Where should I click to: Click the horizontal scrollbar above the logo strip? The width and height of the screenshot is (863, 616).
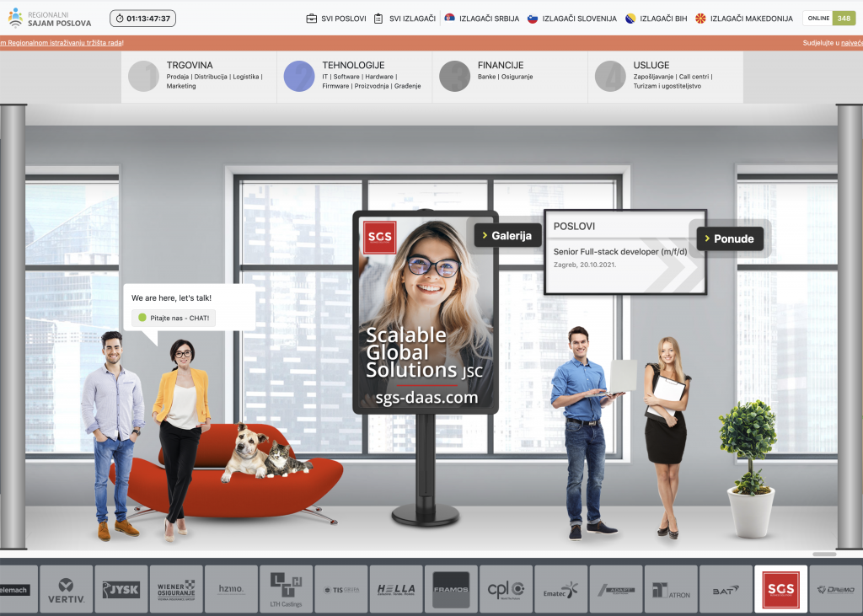tap(824, 554)
